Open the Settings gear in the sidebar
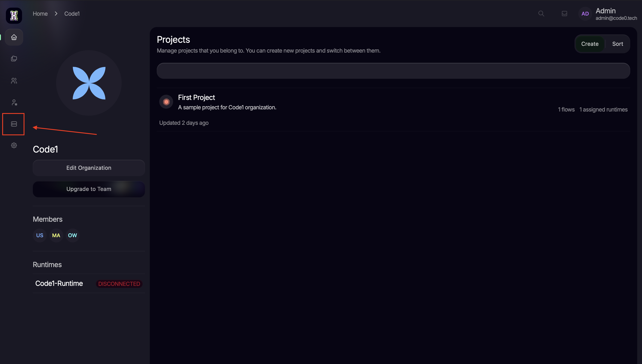 coord(14,145)
